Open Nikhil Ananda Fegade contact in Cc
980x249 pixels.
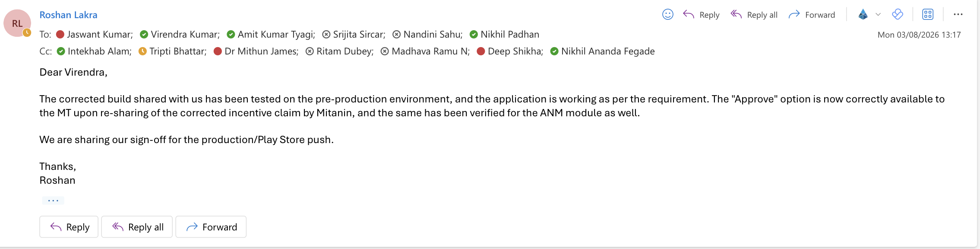[x=607, y=51]
